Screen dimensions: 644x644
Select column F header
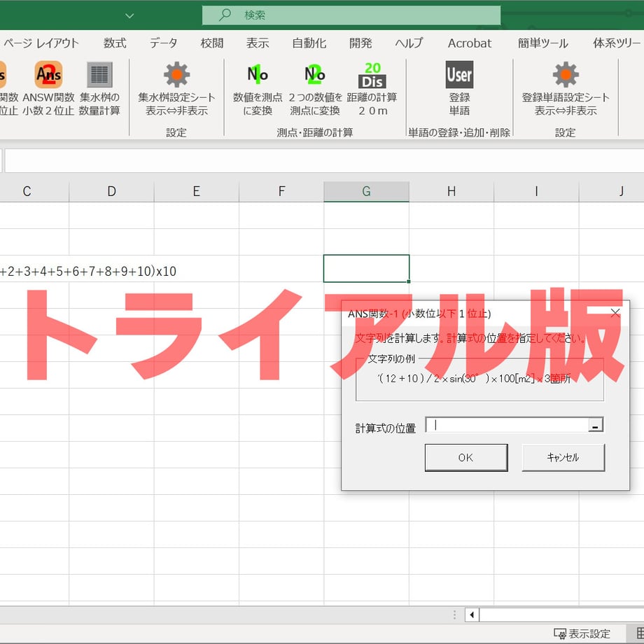click(281, 191)
